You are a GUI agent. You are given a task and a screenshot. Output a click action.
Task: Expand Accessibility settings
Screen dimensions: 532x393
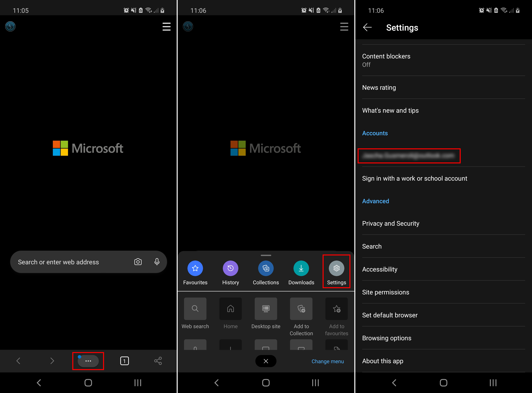tap(380, 269)
